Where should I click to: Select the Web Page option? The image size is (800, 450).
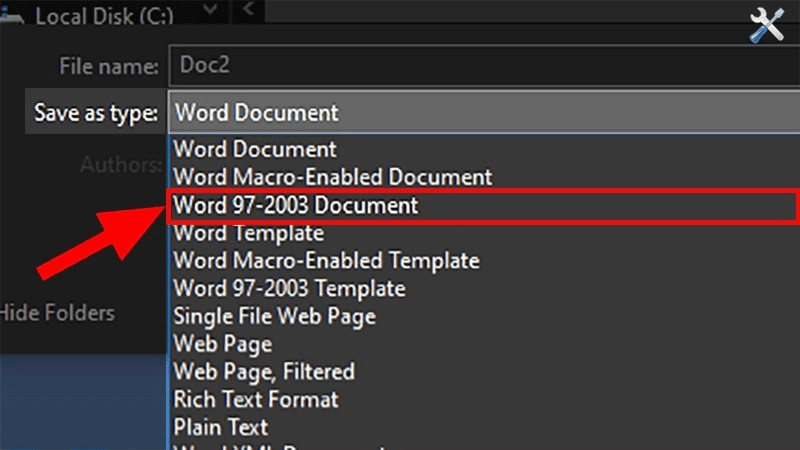click(222, 344)
